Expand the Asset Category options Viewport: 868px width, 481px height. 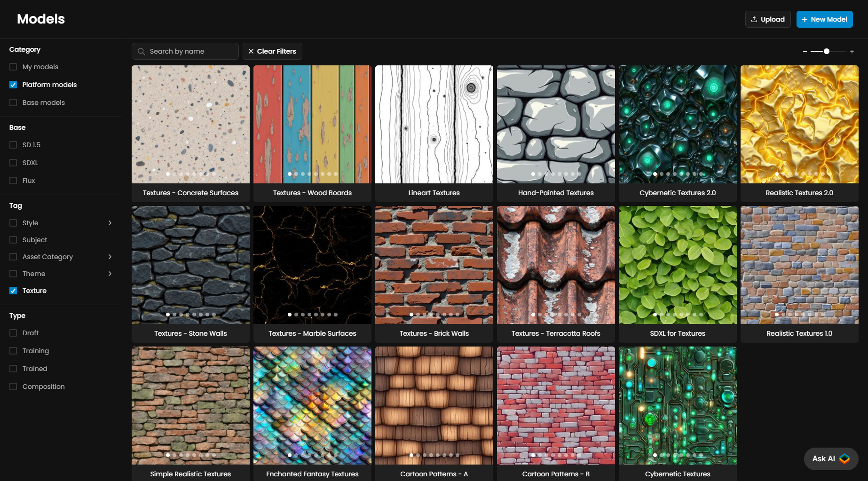point(110,257)
